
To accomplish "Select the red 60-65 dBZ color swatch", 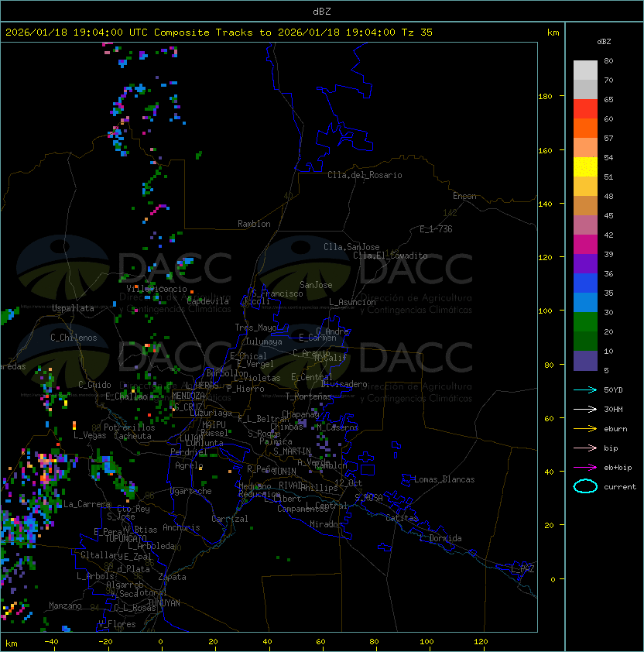I will click(x=585, y=108).
